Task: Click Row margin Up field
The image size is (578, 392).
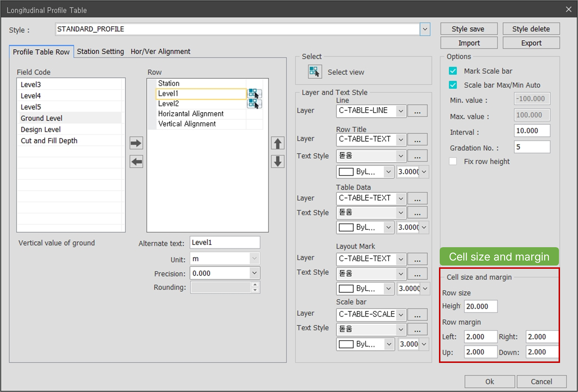Action: 481,352
